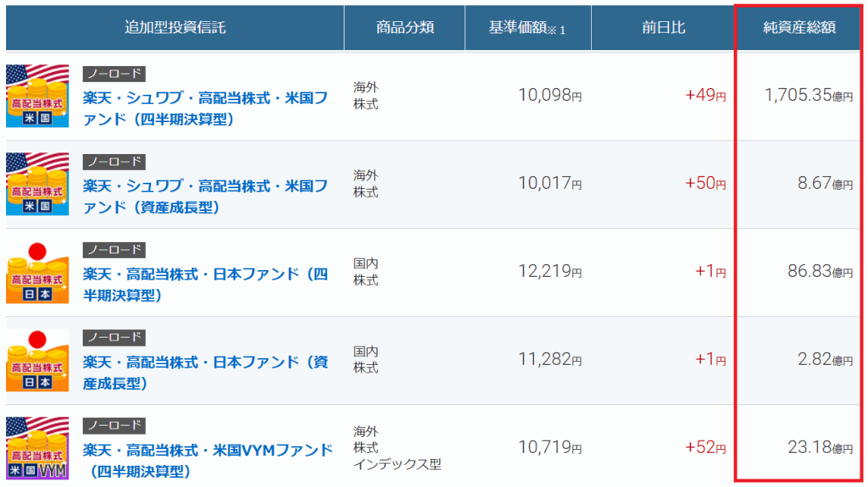Open 楽天・高配当株式・日本ファンド(四半期決算型) link

tap(205, 285)
